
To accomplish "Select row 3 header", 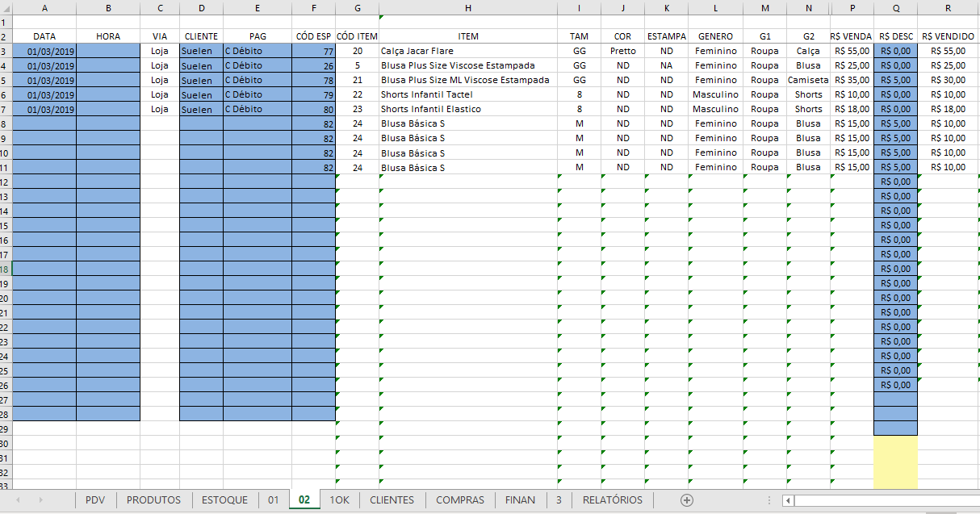I will 6,51.
